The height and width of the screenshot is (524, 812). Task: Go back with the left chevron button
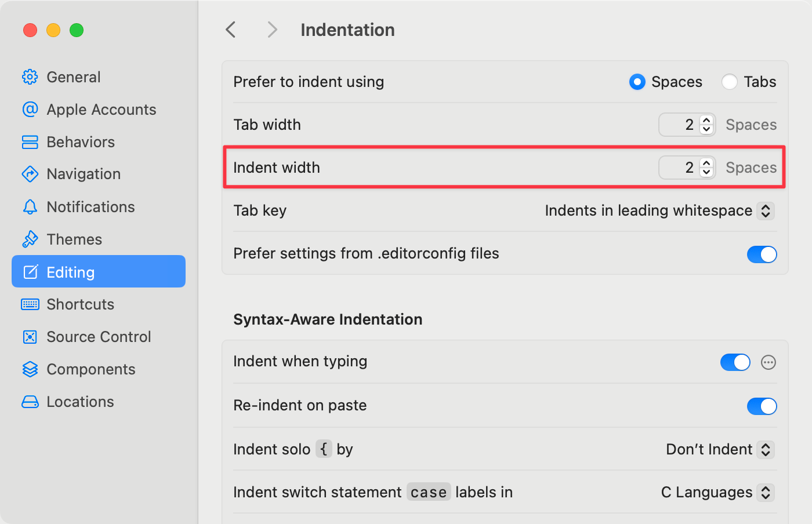point(231,30)
